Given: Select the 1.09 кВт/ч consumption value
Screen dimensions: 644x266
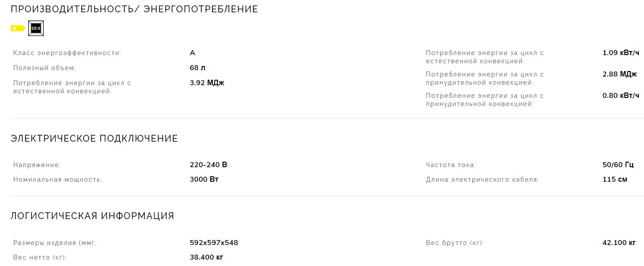Looking at the screenshot, I should point(621,53).
